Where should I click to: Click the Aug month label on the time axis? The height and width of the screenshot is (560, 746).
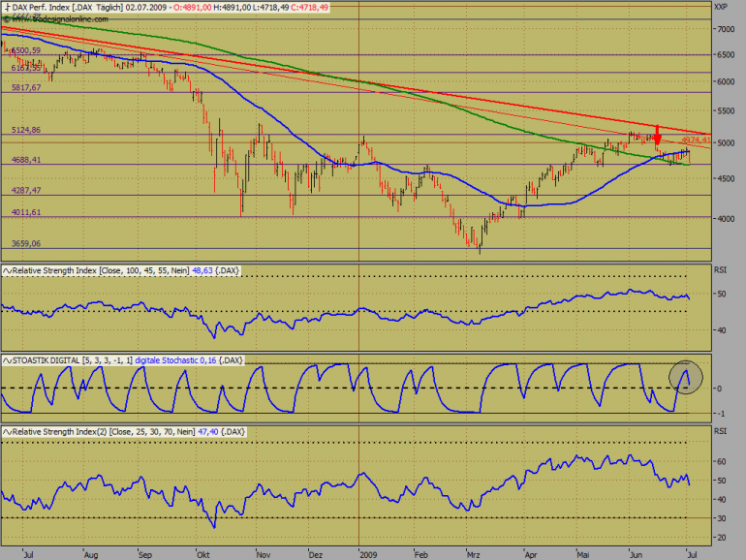click(x=91, y=555)
